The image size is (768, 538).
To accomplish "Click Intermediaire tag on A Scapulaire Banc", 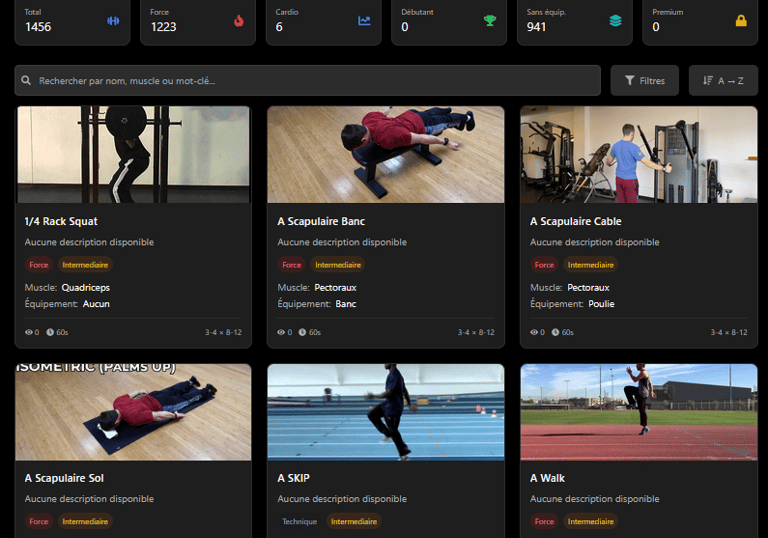I will 338,265.
